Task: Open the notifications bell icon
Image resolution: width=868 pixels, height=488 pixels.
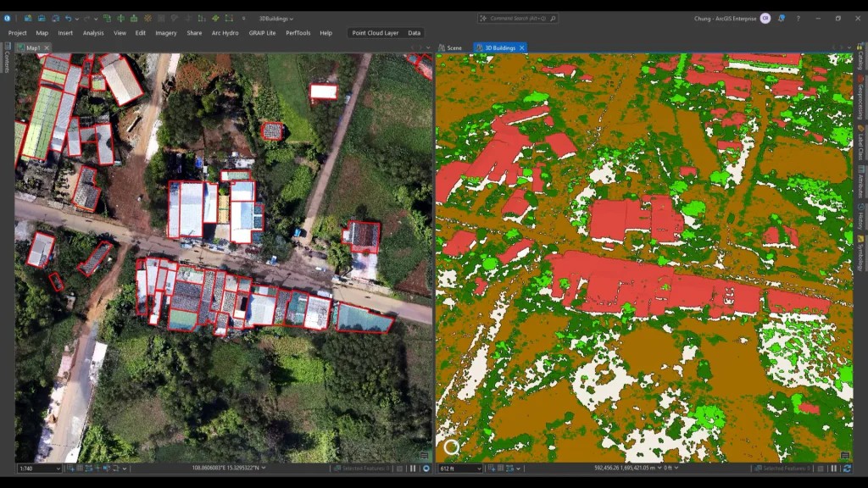Action: 781,19
